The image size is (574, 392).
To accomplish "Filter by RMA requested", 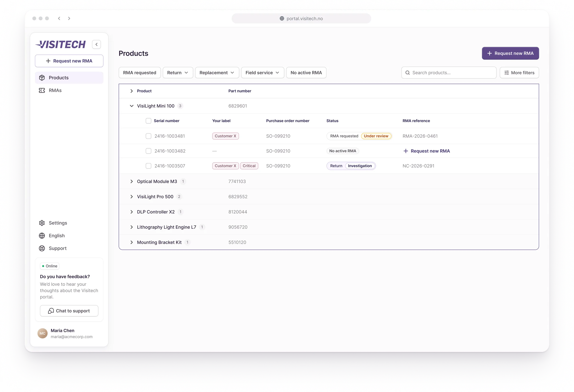I will [x=139, y=73].
